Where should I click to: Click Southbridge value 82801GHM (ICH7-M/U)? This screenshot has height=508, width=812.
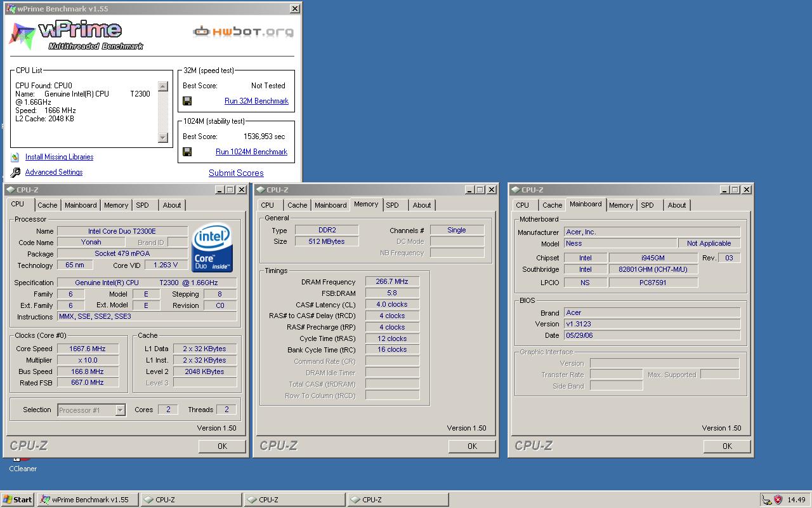[x=653, y=269]
